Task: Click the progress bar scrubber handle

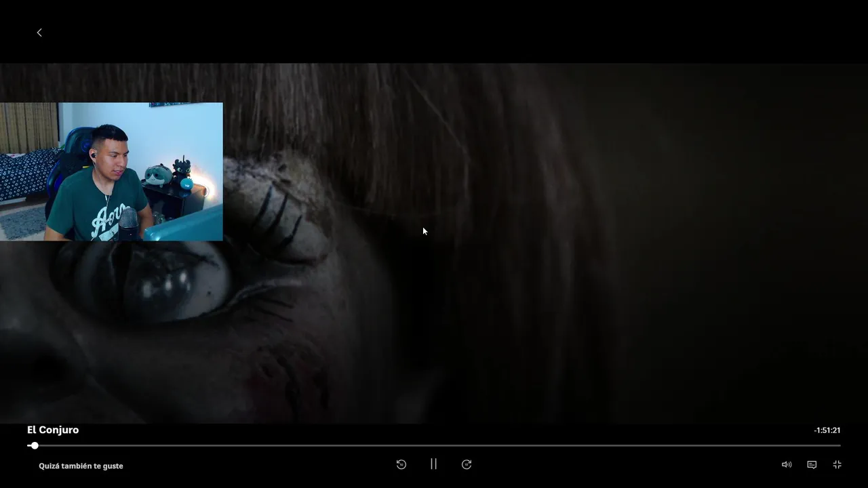Action: 35,445
